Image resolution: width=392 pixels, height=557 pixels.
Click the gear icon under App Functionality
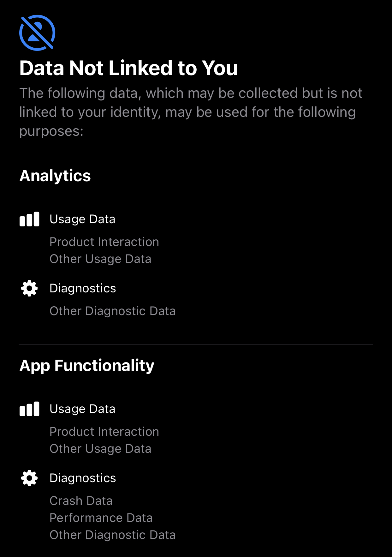tap(29, 478)
